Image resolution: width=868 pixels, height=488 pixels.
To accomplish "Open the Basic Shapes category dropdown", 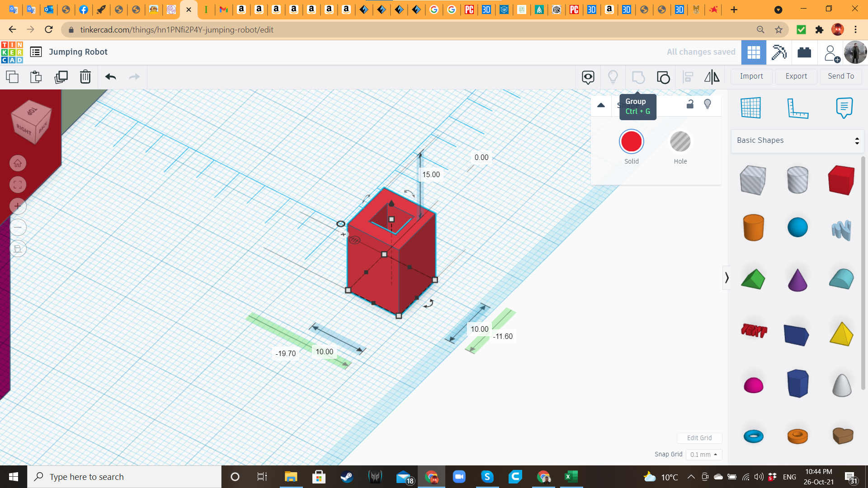I will [797, 141].
